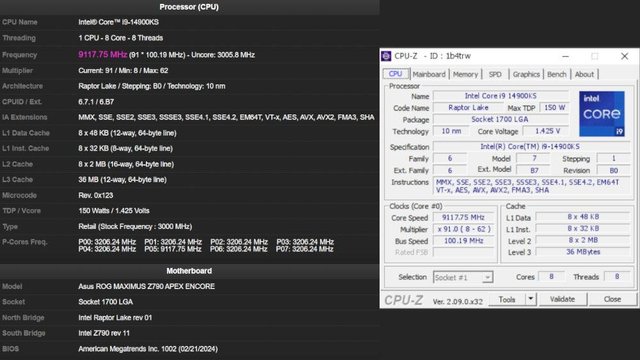Viewport: 640px width, 360px height.
Task: Click the North Bridge Intel Raptor Lake rev 01
Action: (115, 318)
